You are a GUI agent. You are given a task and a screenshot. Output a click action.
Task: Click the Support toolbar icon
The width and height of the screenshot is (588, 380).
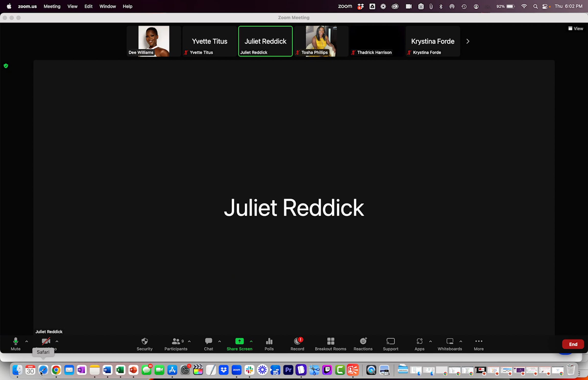pyautogui.click(x=391, y=342)
